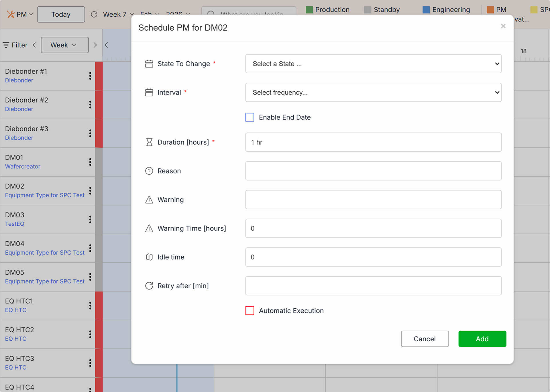Viewport: 550px width, 392px height.
Task: Open the Week 7 selector in header
Action: coord(118,14)
